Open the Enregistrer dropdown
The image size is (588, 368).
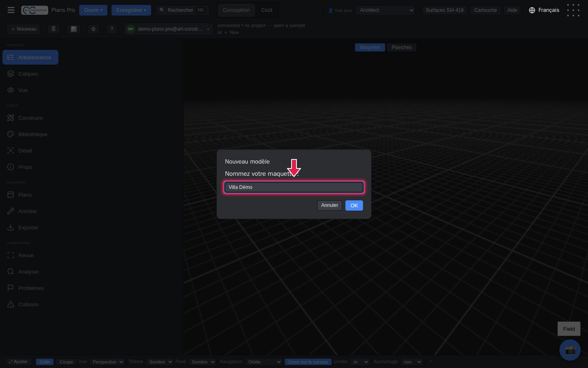point(131,10)
